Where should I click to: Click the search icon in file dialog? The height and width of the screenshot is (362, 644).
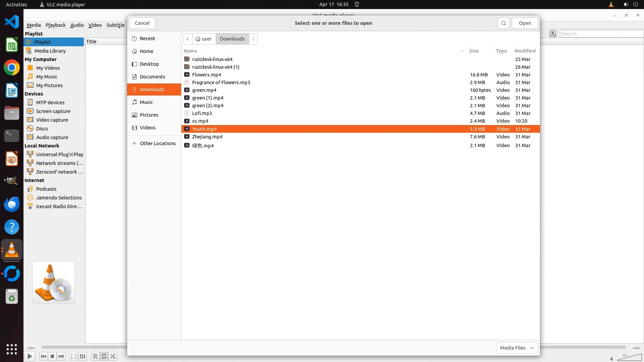tap(503, 23)
